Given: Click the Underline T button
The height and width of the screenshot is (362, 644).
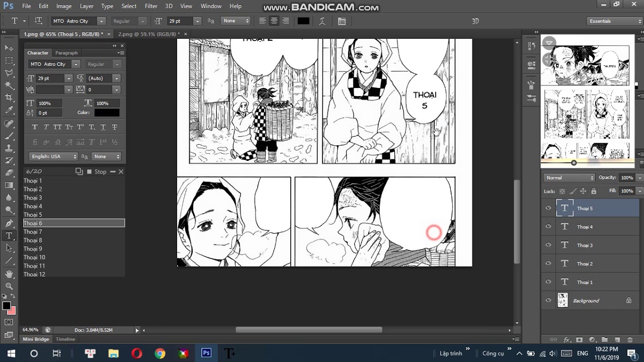Looking at the screenshot, I should (x=103, y=127).
